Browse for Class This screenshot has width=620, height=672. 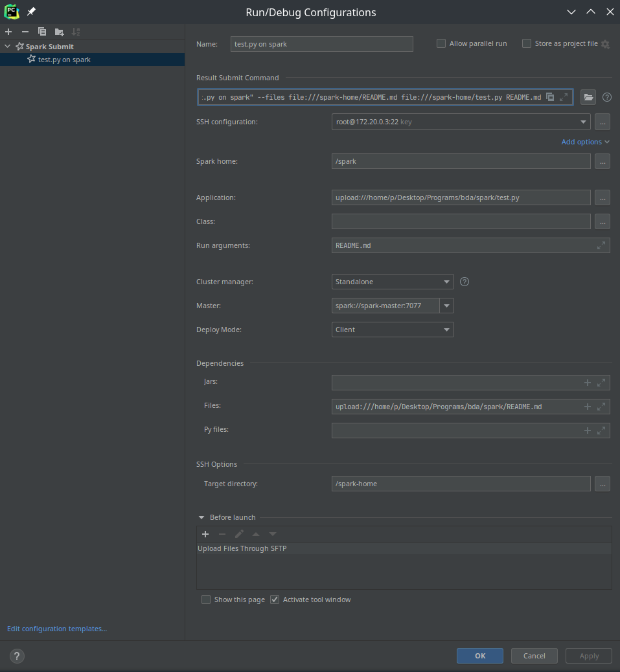[x=603, y=221]
